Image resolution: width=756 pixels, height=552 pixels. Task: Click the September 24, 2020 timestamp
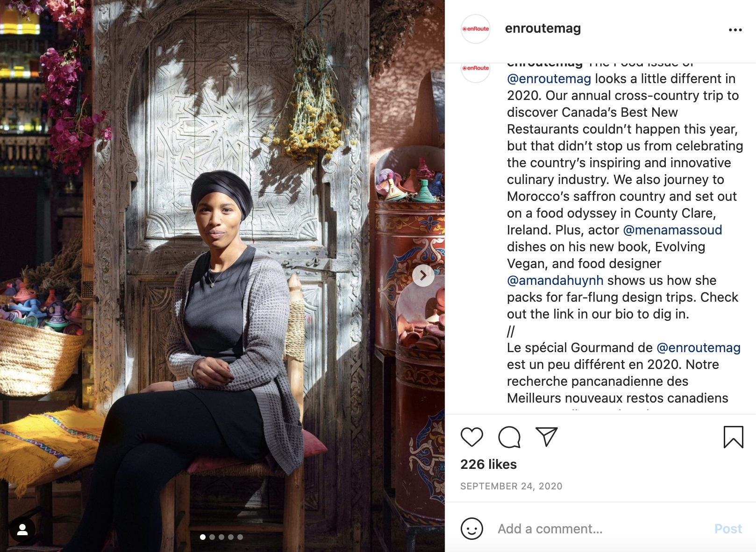pos(511,486)
